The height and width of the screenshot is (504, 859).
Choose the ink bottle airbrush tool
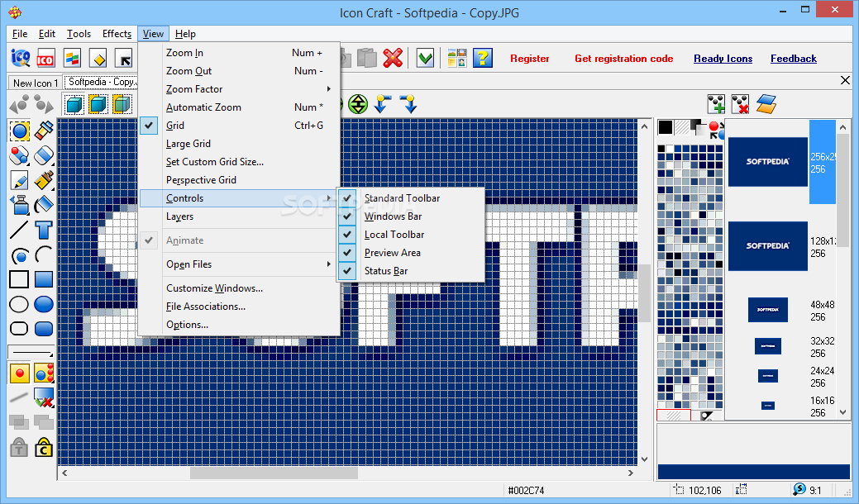click(20, 205)
